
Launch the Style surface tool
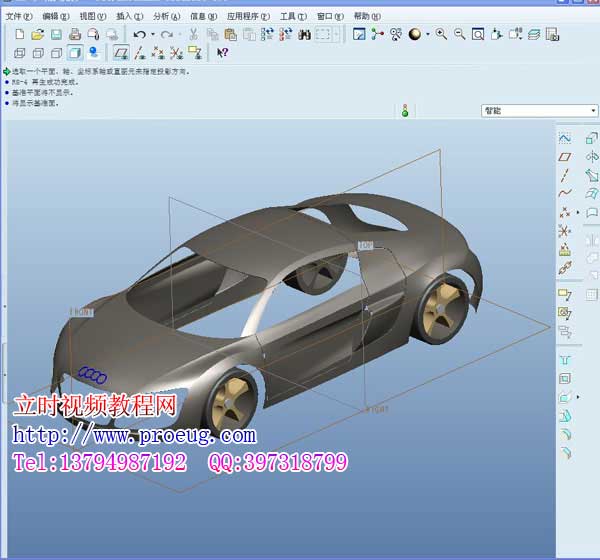pos(592,212)
